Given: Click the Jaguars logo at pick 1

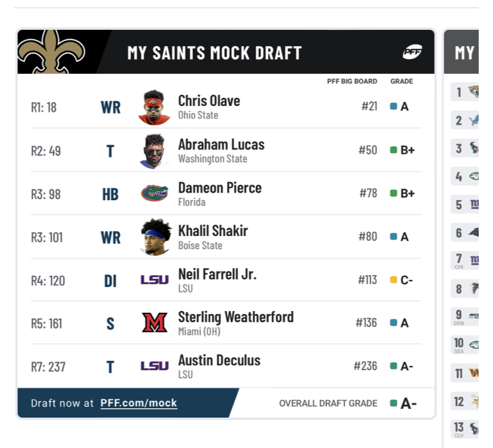Looking at the screenshot, I should point(473,92).
